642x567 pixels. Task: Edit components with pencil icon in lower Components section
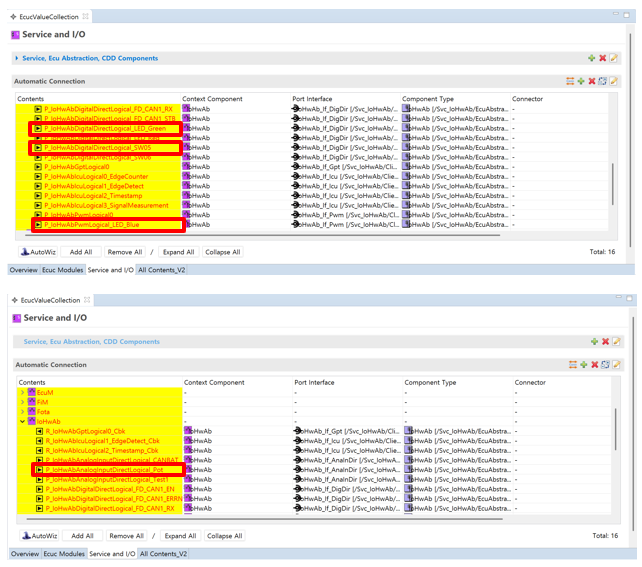[616, 341]
